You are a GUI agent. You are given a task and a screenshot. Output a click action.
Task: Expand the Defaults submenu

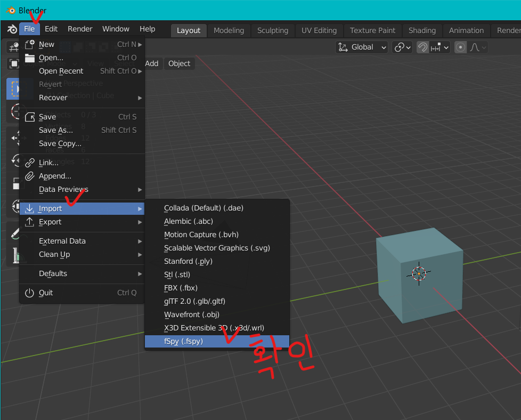click(x=82, y=273)
